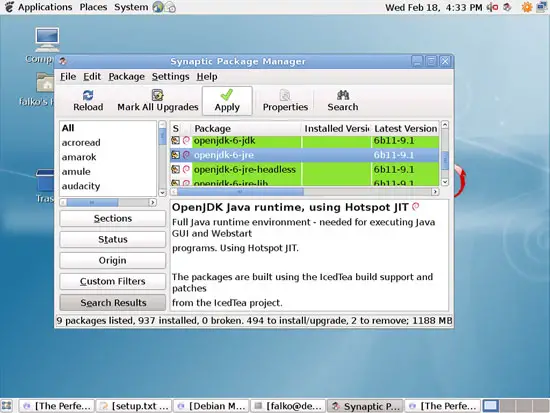This screenshot has width=550, height=413.
Task: Click the orange update notifier tray icon
Action: pyautogui.click(x=527, y=7)
